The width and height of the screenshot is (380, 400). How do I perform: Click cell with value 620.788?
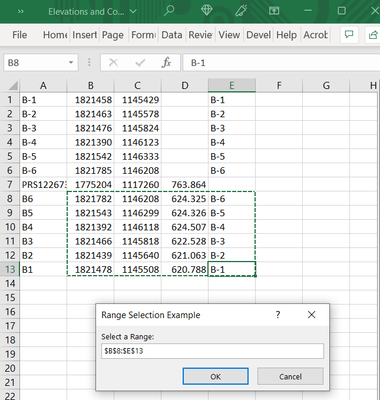click(x=185, y=269)
